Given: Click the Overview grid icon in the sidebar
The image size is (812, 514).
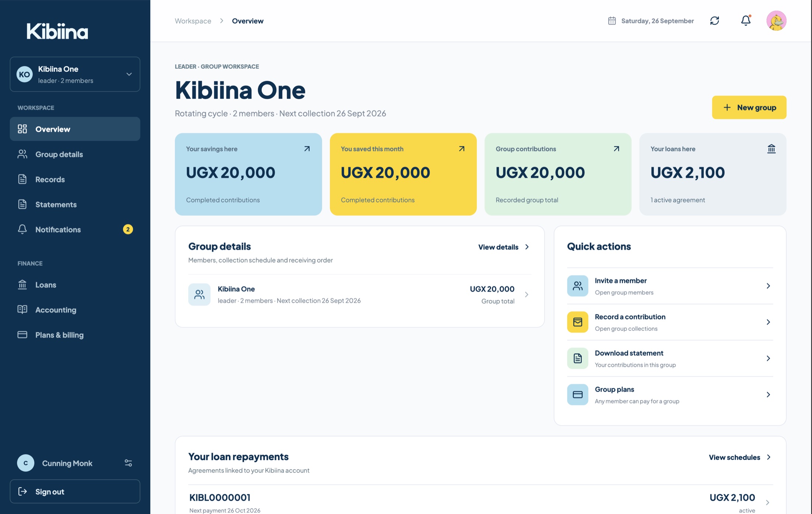Looking at the screenshot, I should [x=22, y=129].
